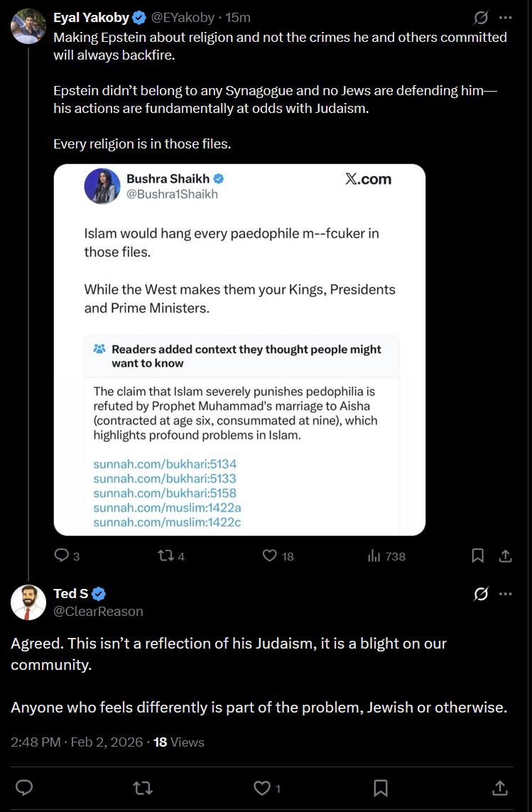Reply to Eyal Yakoby's post
Screen dimensions: 532x812
62,556
